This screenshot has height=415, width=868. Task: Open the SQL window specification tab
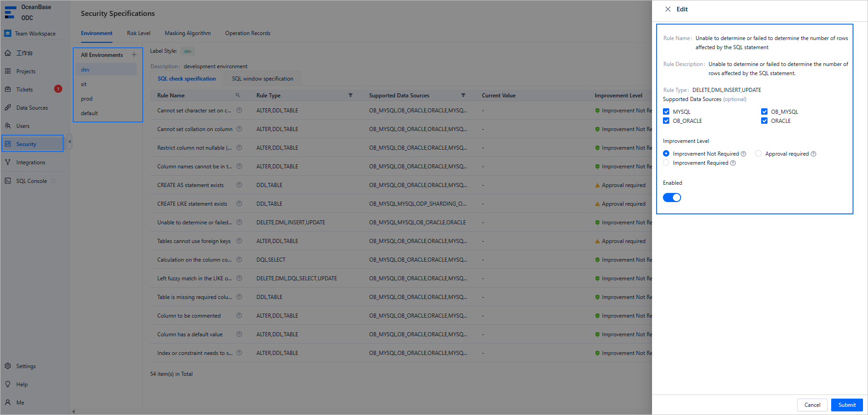click(262, 79)
